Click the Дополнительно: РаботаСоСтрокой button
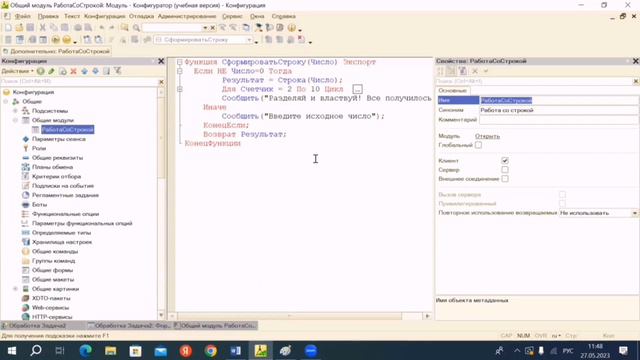Image resolution: width=640 pixels, height=360 pixels. pos(56,51)
